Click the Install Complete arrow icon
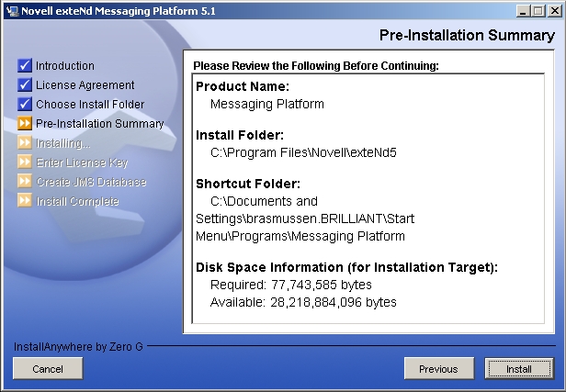The width and height of the screenshot is (566, 392). (25, 201)
